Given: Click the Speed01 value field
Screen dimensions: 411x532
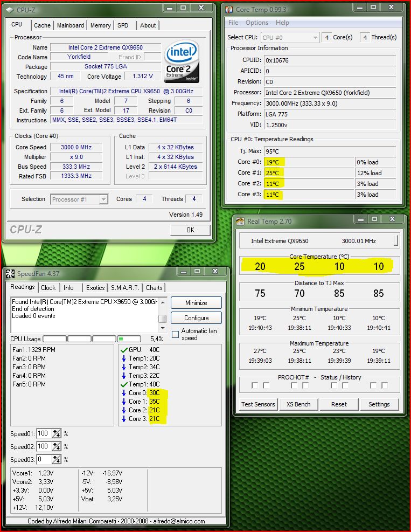Looking at the screenshot, I should pos(44,433).
